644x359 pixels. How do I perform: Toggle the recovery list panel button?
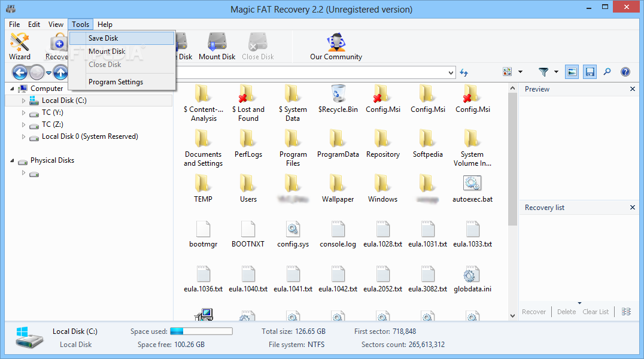590,72
